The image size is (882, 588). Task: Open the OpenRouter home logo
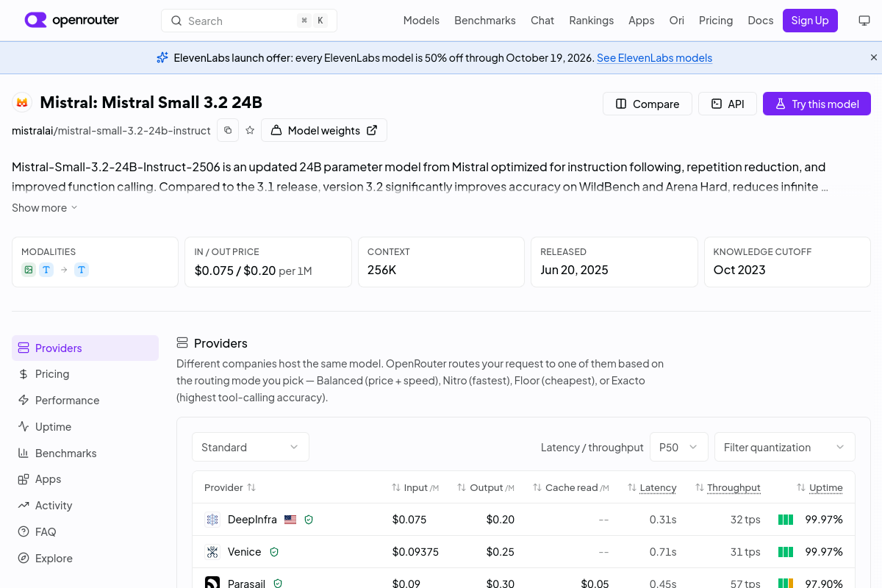[x=71, y=21]
